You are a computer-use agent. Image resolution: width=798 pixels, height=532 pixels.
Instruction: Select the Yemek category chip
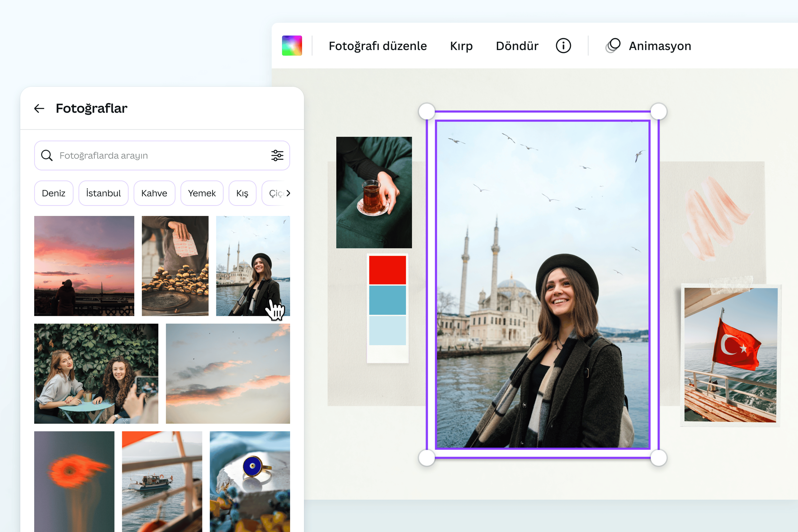(x=202, y=193)
